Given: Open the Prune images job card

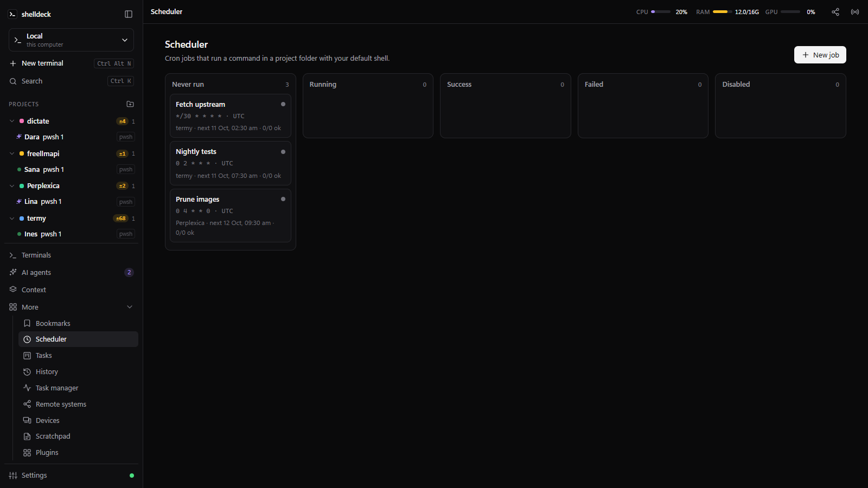Looking at the screenshot, I should 231,215.
